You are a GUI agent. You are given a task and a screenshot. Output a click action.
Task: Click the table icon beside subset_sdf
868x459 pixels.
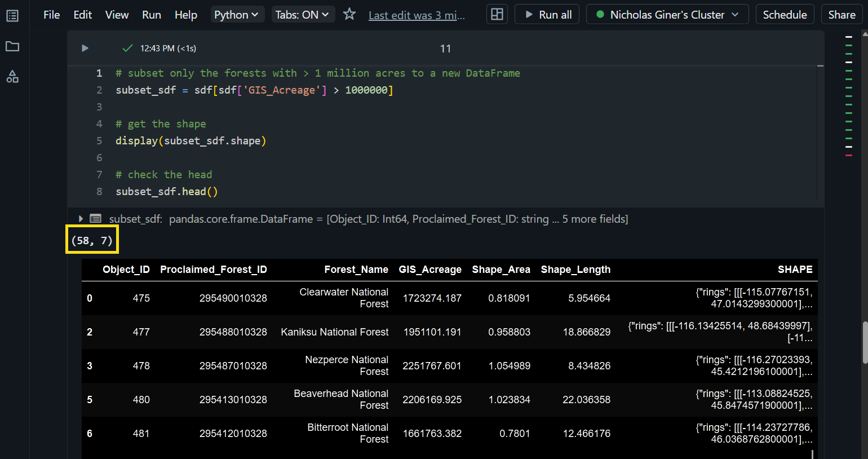click(x=96, y=219)
